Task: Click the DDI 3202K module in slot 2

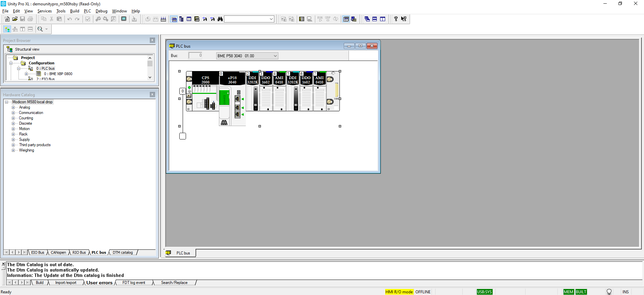Action: click(252, 91)
